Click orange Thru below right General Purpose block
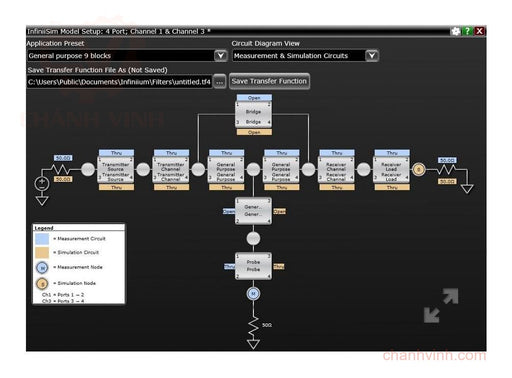 pyautogui.click(x=282, y=188)
